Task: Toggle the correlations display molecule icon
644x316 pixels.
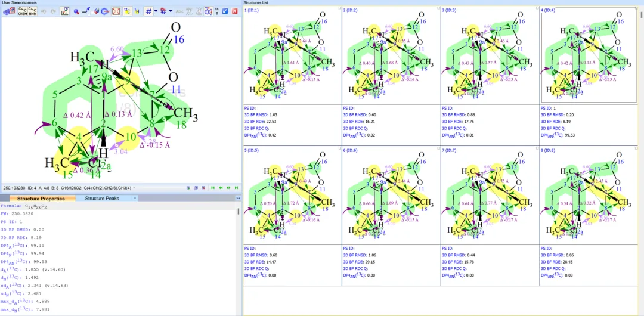Action: pyautogui.click(x=209, y=11)
